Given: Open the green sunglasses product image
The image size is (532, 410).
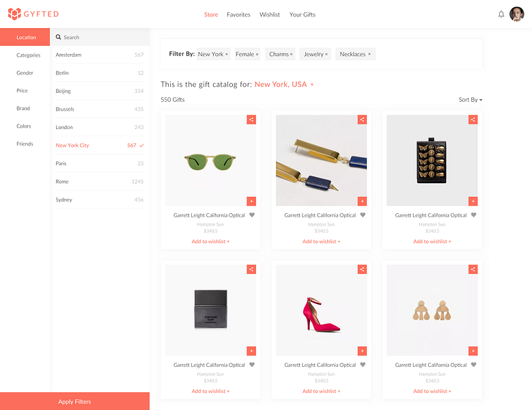Looking at the screenshot, I should [x=210, y=160].
